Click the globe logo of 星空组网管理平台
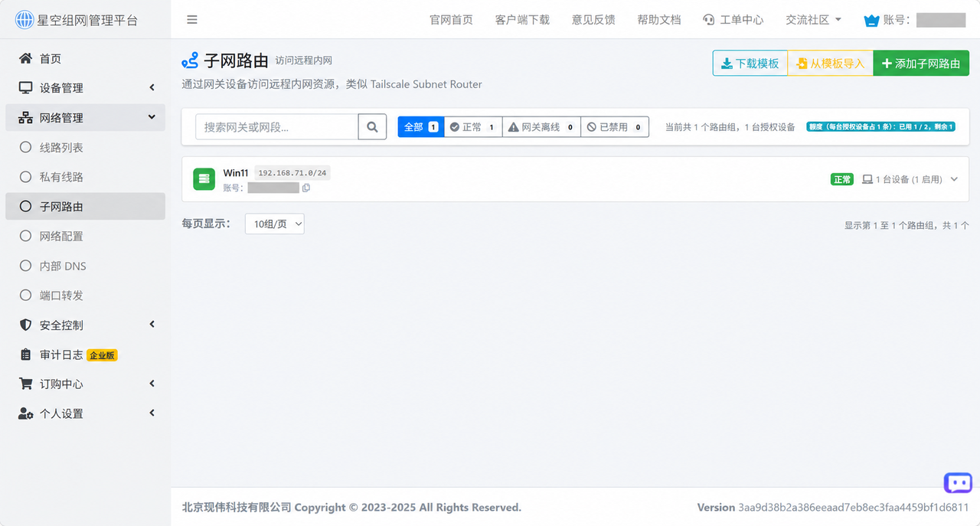980x526 pixels. click(x=24, y=20)
